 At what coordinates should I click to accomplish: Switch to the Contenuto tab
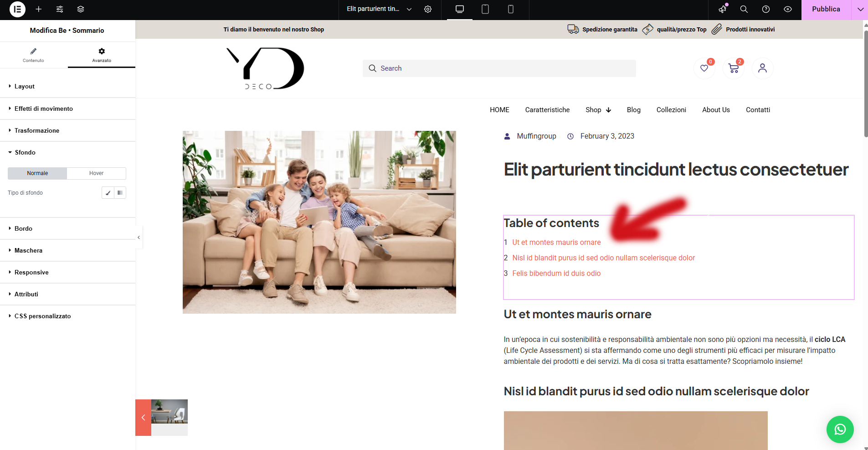coord(34,55)
